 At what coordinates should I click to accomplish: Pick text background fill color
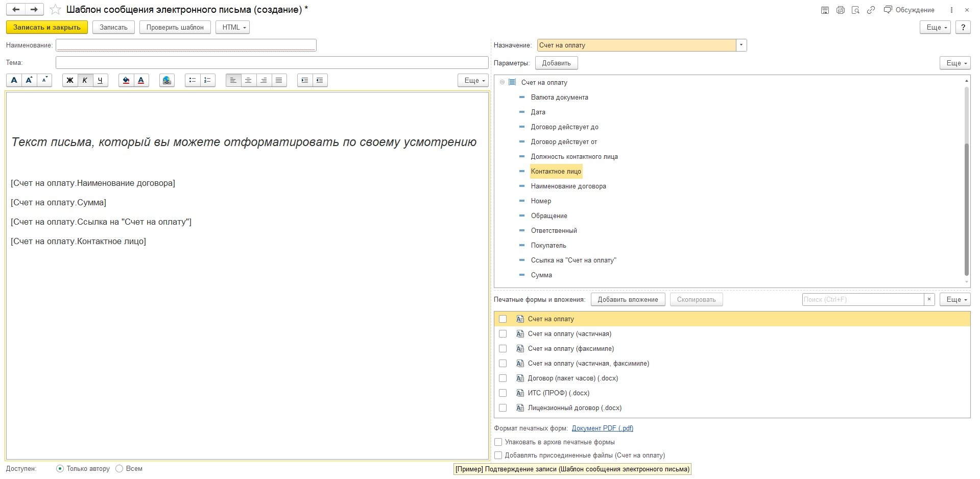[126, 80]
